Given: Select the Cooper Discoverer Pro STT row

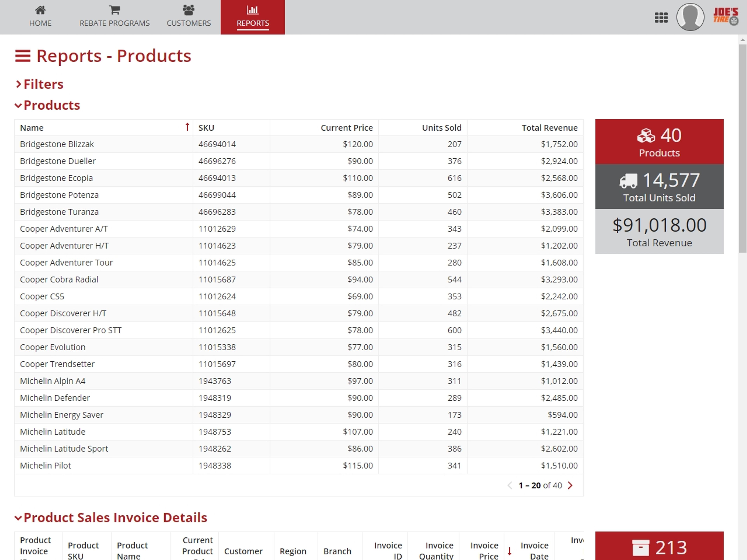Looking at the screenshot, I should 299,330.
